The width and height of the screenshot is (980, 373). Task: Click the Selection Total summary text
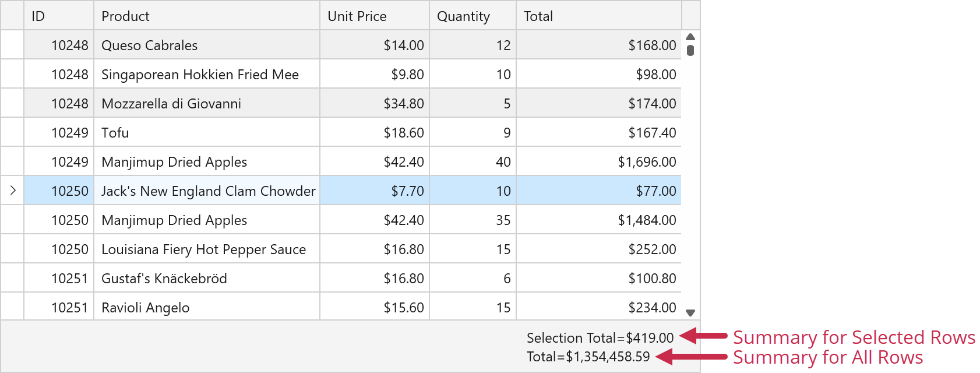coord(600,338)
